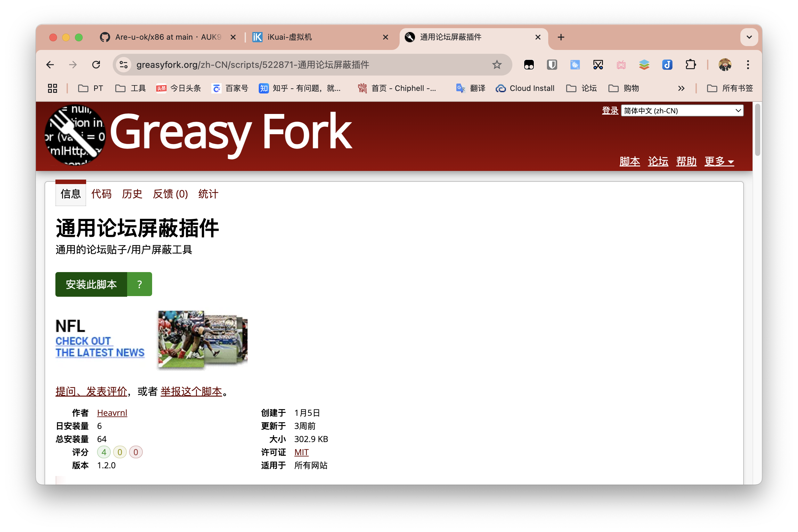Screen dimensions: 798x532
Task: Select the 代码 script tab
Action: coord(101,194)
